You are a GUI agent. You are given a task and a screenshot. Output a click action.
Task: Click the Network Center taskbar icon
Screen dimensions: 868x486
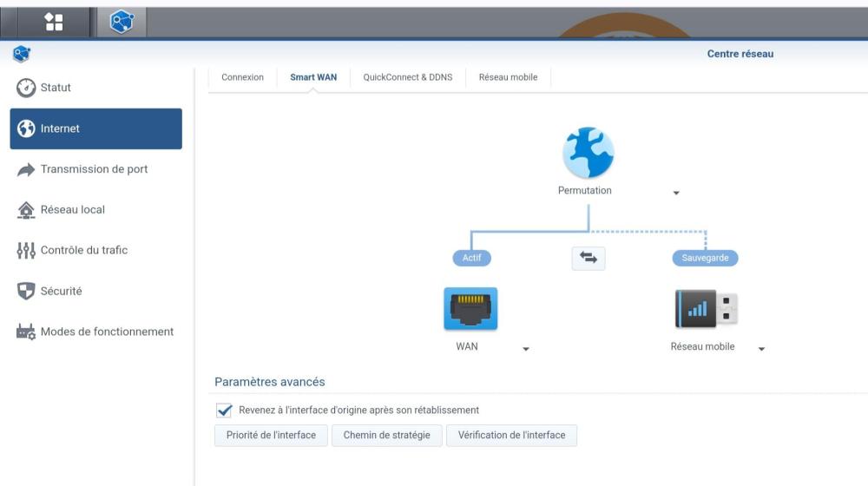pyautogui.click(x=122, y=23)
